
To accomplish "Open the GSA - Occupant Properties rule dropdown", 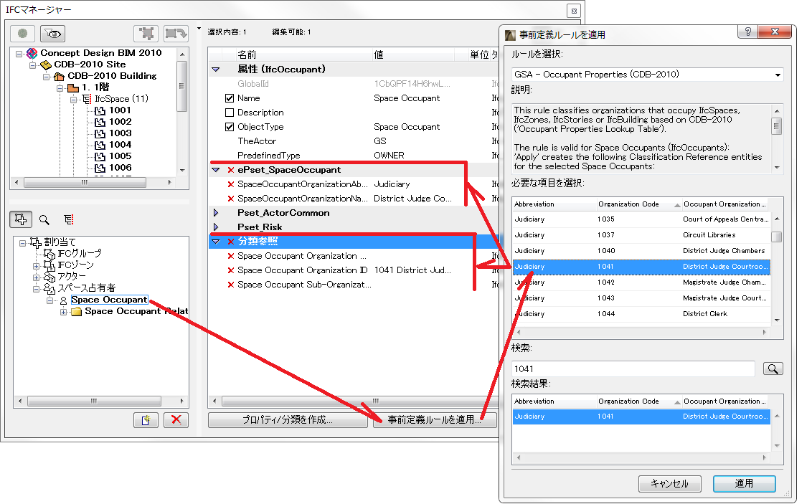I will point(778,75).
